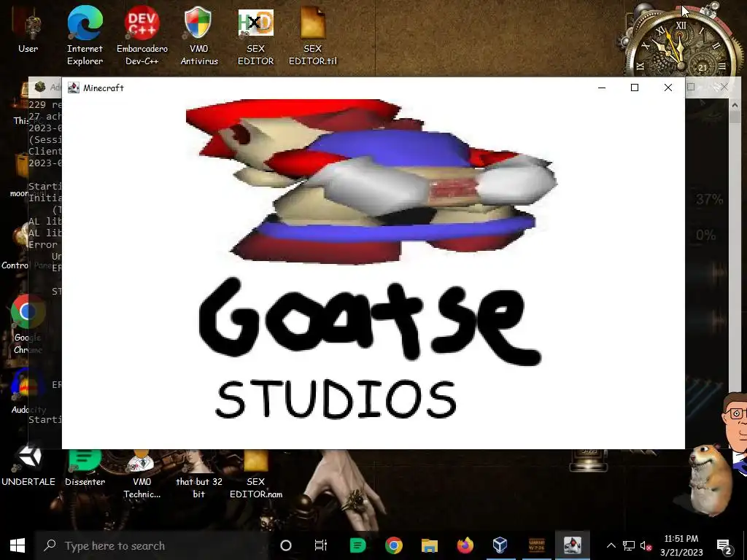
Task: Click the background window scrollbar up arrow
Action: [734, 105]
